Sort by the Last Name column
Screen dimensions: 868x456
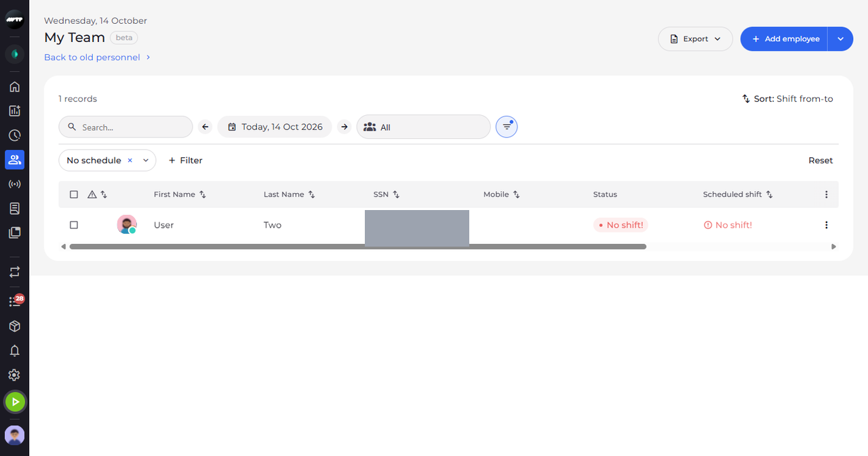pyautogui.click(x=312, y=194)
